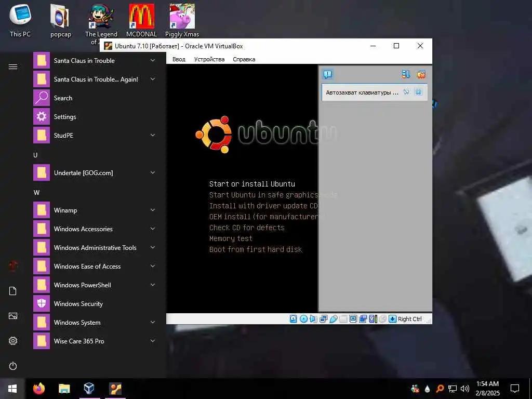
Task: Open the Documents icon in Start sidebar
Action: point(13,291)
